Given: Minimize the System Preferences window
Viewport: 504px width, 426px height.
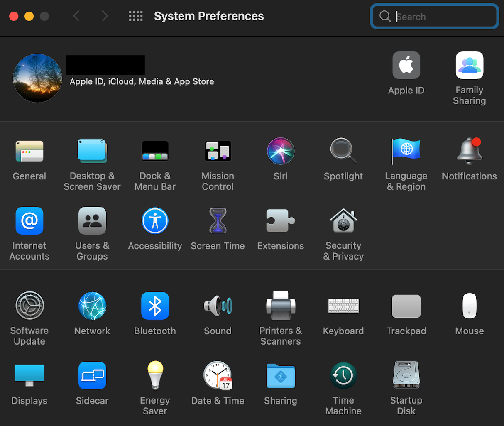Looking at the screenshot, I should [x=29, y=16].
